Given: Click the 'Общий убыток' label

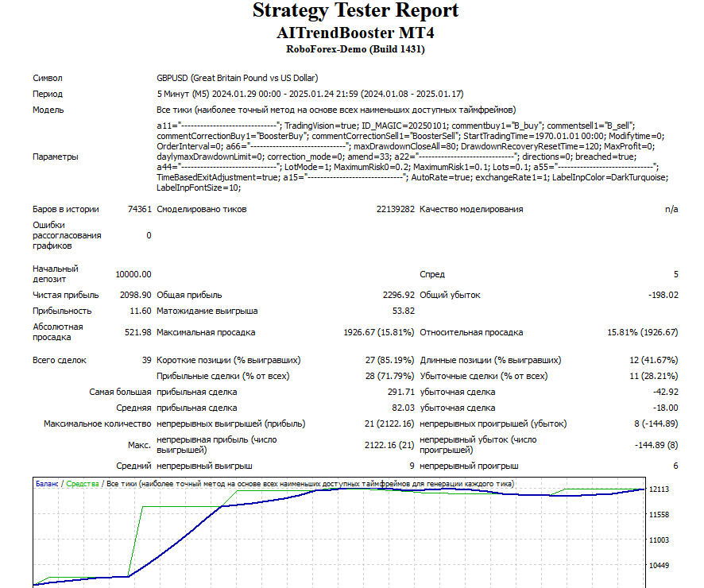Looking at the screenshot, I should coord(450,295).
